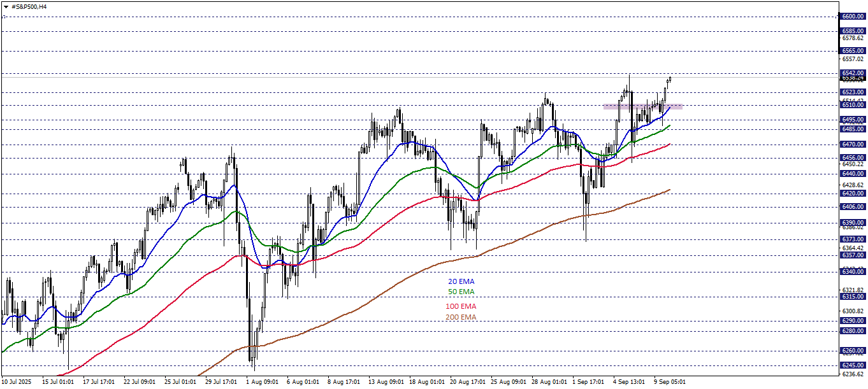This screenshot has width=868, height=389.
Task: Select the purple highlighted zone near 6510
Action: [642, 106]
